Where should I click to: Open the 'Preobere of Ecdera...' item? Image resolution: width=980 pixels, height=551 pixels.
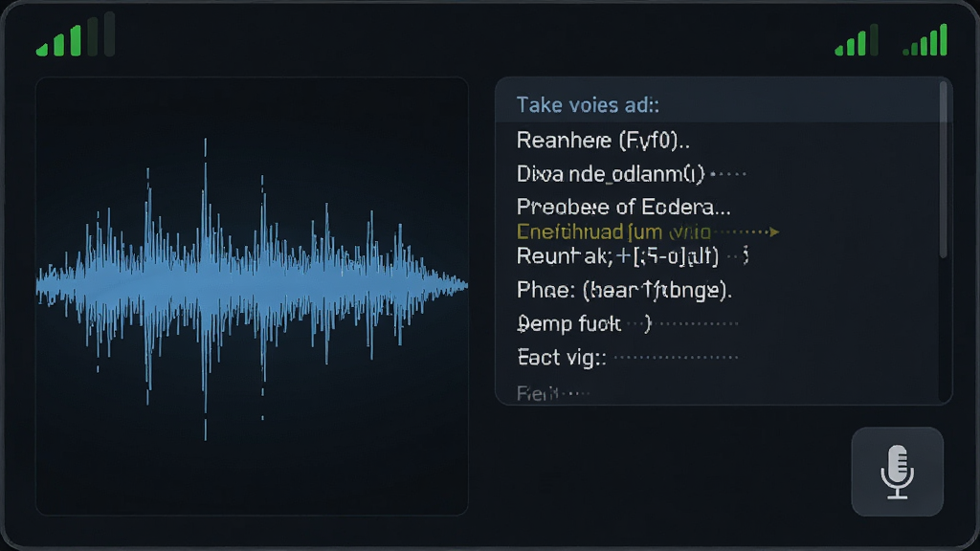(624, 207)
